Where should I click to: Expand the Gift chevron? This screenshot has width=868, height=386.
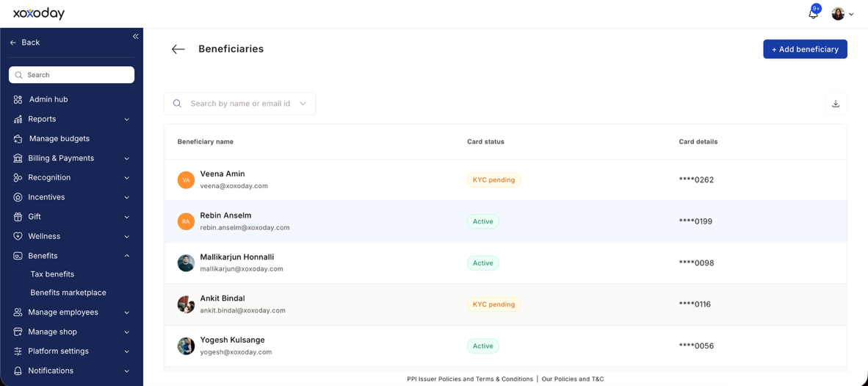point(127,217)
